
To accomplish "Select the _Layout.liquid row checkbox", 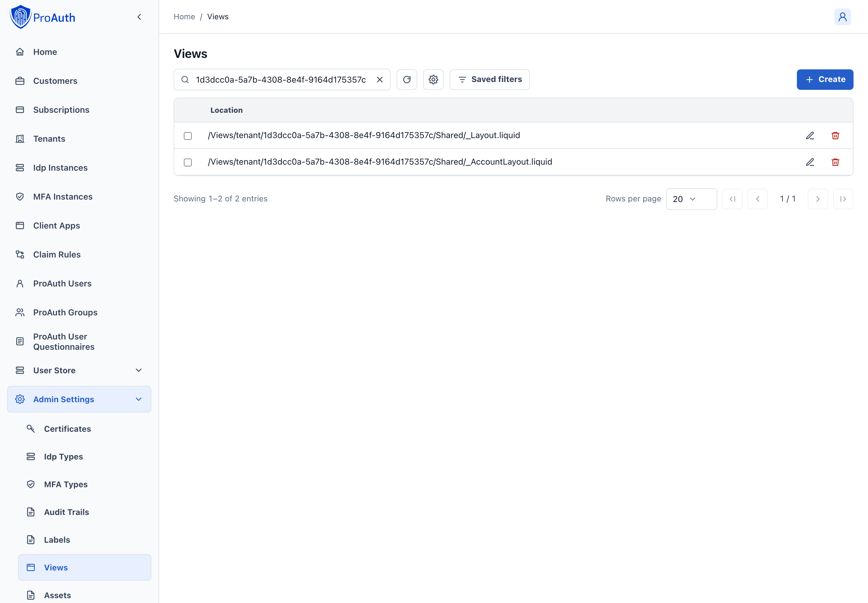I will click(188, 136).
